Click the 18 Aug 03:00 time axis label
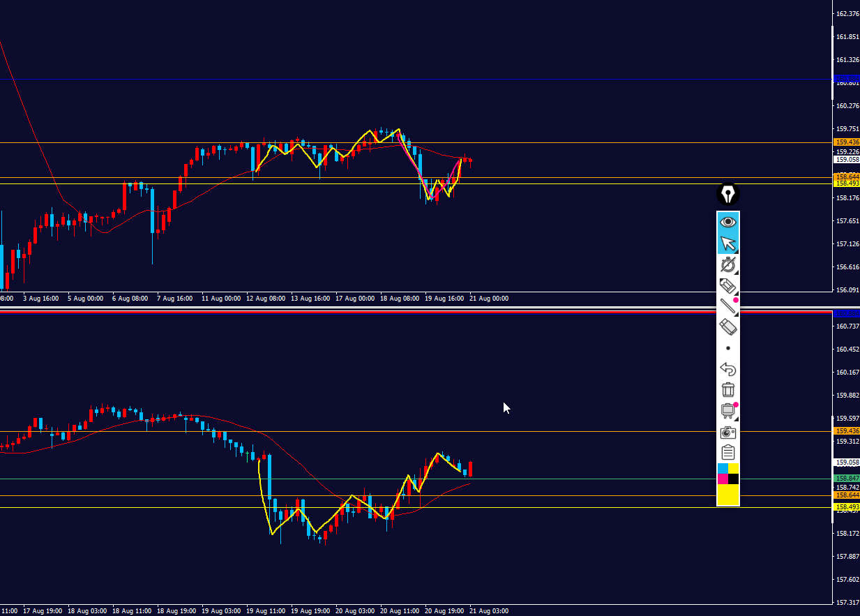 point(87,611)
